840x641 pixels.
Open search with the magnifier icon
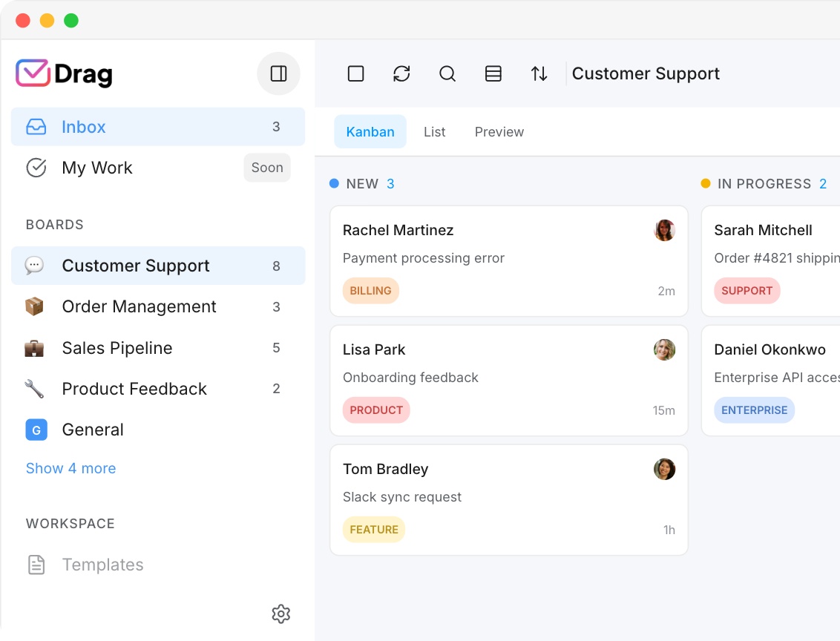pyautogui.click(x=447, y=73)
